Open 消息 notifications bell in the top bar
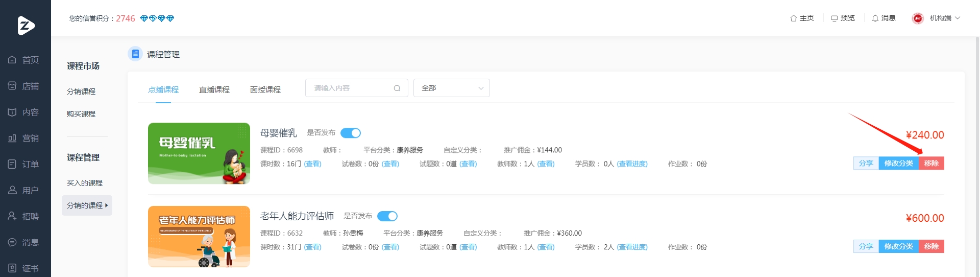The height and width of the screenshot is (277, 980). tap(884, 18)
